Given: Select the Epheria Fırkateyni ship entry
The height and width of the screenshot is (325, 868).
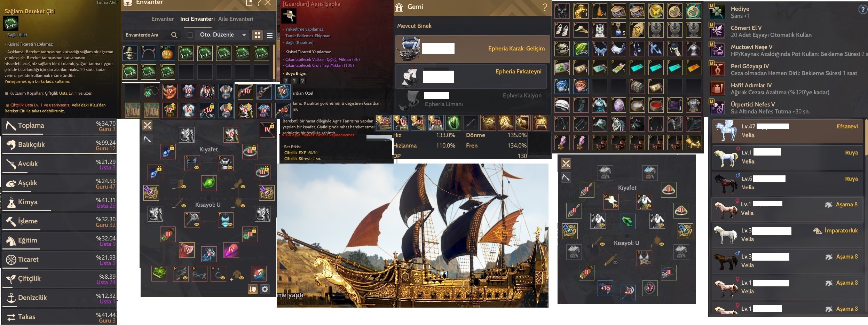Looking at the screenshot, I should pos(471,77).
